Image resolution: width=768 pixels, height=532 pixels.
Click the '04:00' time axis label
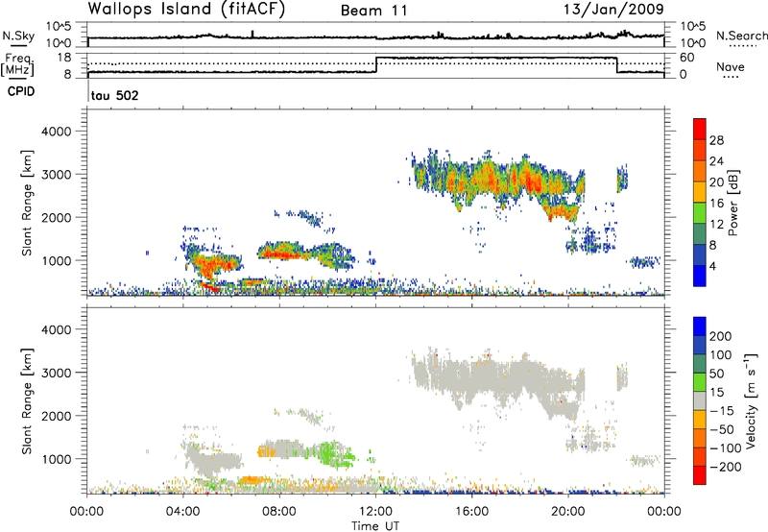coord(182,512)
